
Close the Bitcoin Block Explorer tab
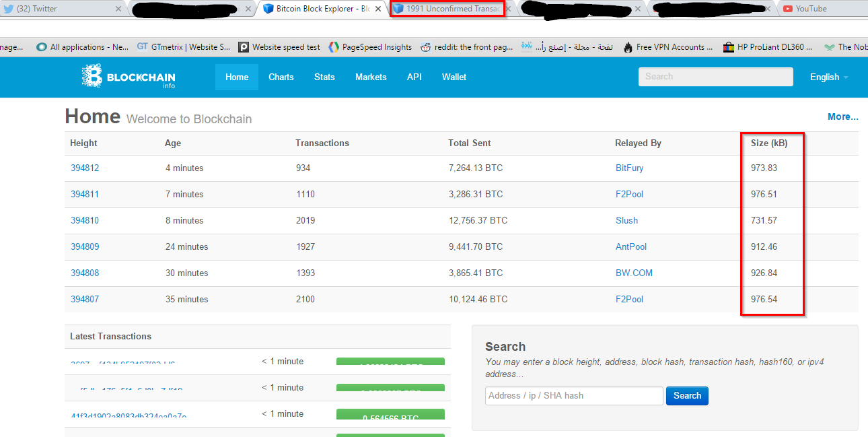click(378, 9)
